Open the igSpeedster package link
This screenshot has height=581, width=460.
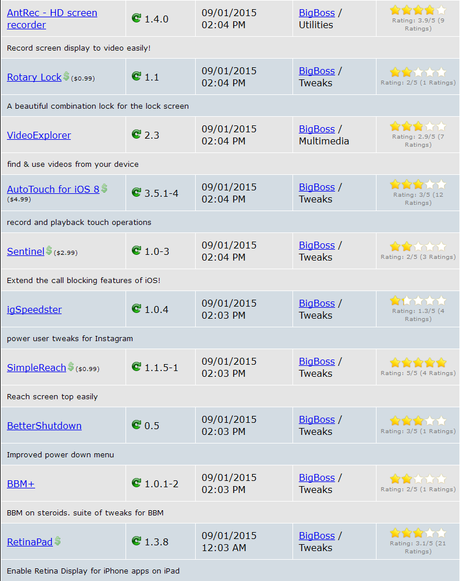point(34,310)
